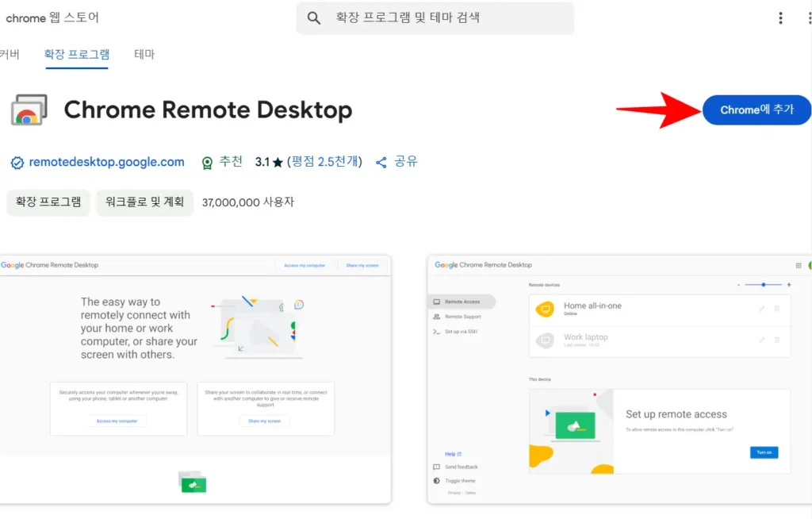Screen dimensions: 812x519
Task: Click the 37,000,000 사용자 user count
Action: (248, 202)
